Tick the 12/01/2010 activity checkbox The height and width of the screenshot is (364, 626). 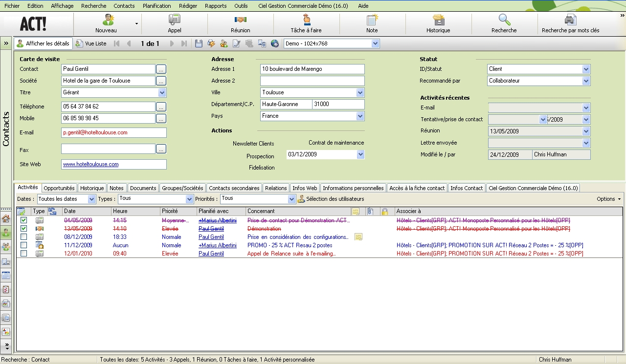(x=23, y=254)
